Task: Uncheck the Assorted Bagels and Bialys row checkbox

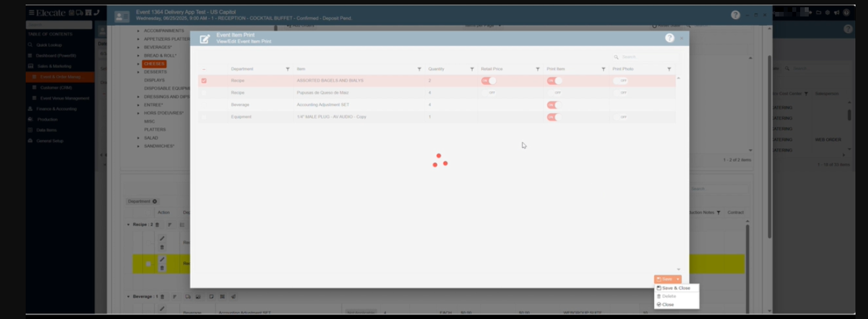Action: point(204,81)
